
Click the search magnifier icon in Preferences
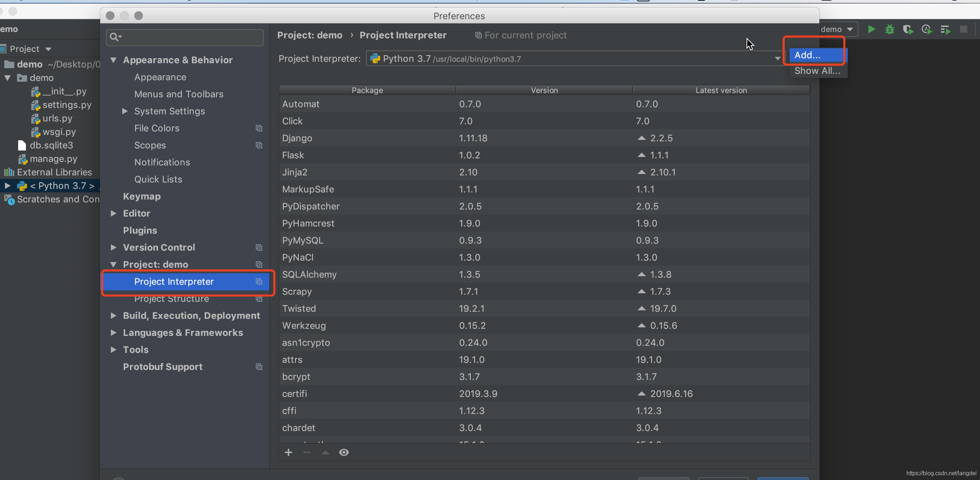(x=115, y=37)
